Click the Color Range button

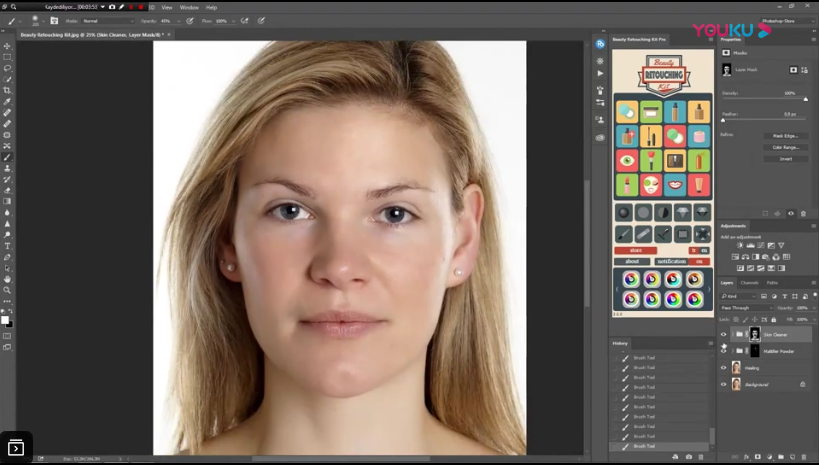pyautogui.click(x=785, y=147)
